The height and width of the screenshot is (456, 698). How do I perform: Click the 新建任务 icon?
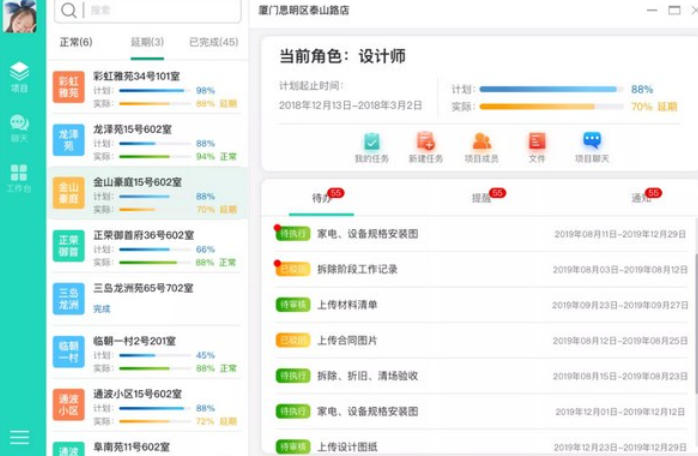coord(426,147)
